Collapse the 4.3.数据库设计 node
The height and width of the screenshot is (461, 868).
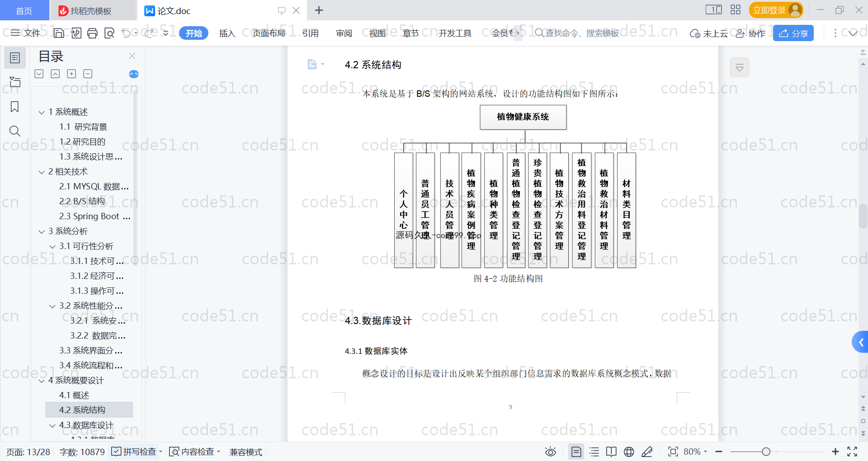(x=52, y=425)
